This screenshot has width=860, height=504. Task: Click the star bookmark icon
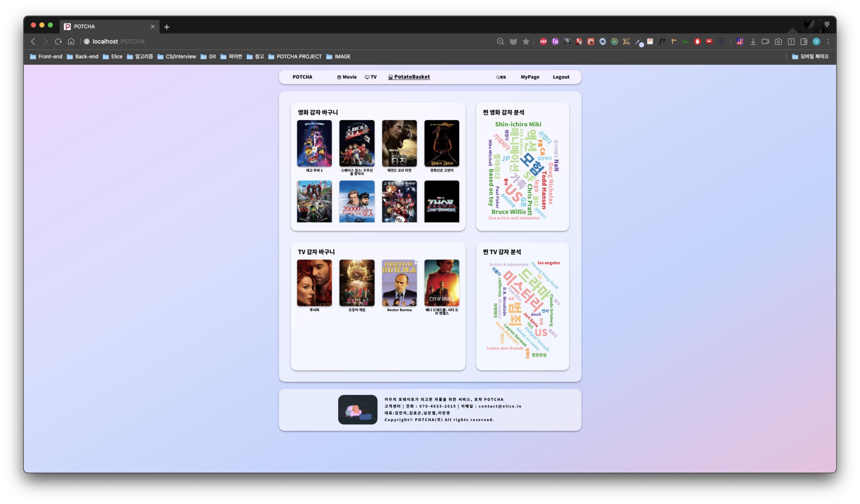tap(526, 42)
